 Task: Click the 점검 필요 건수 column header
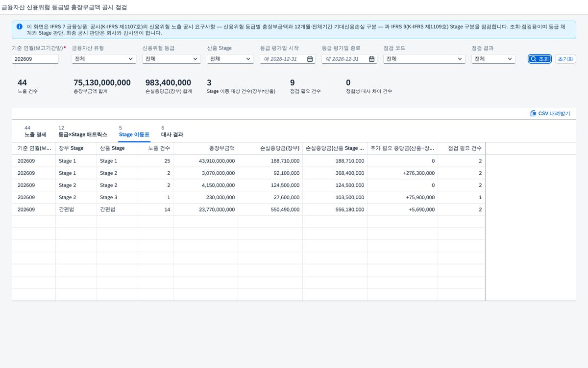[461, 148]
